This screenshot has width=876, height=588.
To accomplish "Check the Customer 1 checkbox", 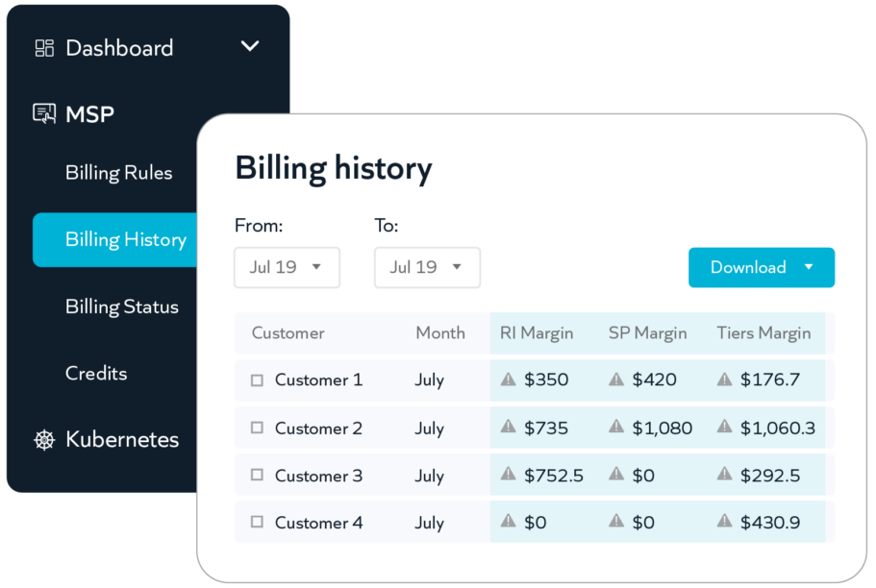I will [x=257, y=380].
